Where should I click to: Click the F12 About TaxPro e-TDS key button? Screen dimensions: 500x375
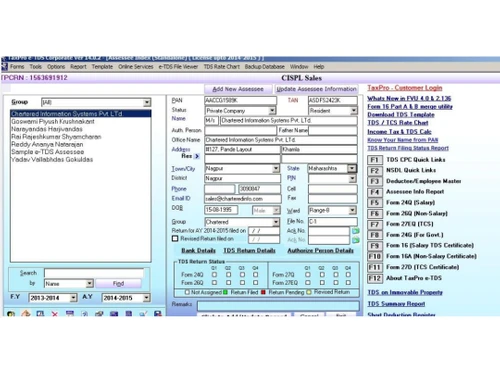(x=374, y=278)
